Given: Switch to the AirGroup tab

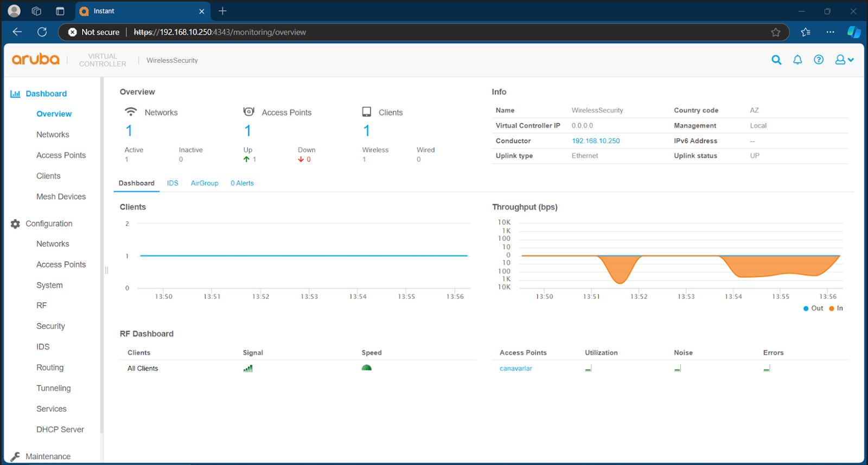Looking at the screenshot, I should pyautogui.click(x=205, y=183).
